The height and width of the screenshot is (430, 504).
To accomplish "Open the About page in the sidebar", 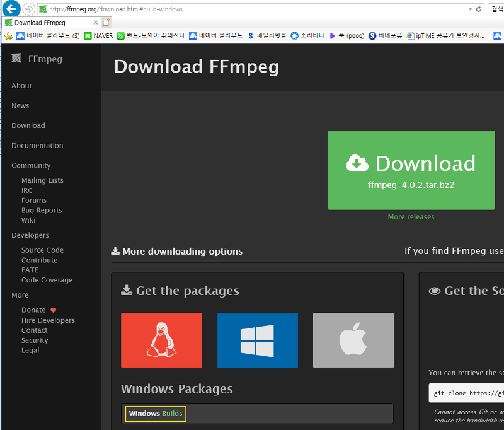I will [x=21, y=86].
